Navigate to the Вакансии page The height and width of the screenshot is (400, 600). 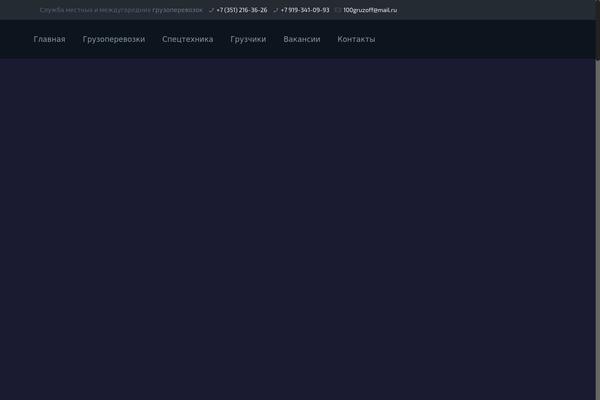click(302, 39)
